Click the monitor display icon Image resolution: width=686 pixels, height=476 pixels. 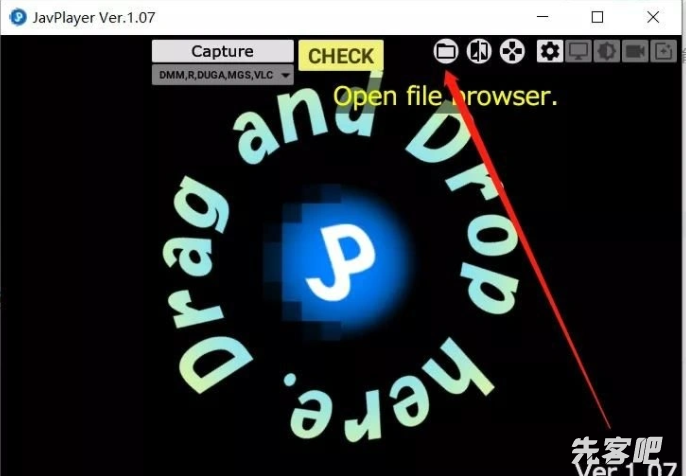point(578,51)
